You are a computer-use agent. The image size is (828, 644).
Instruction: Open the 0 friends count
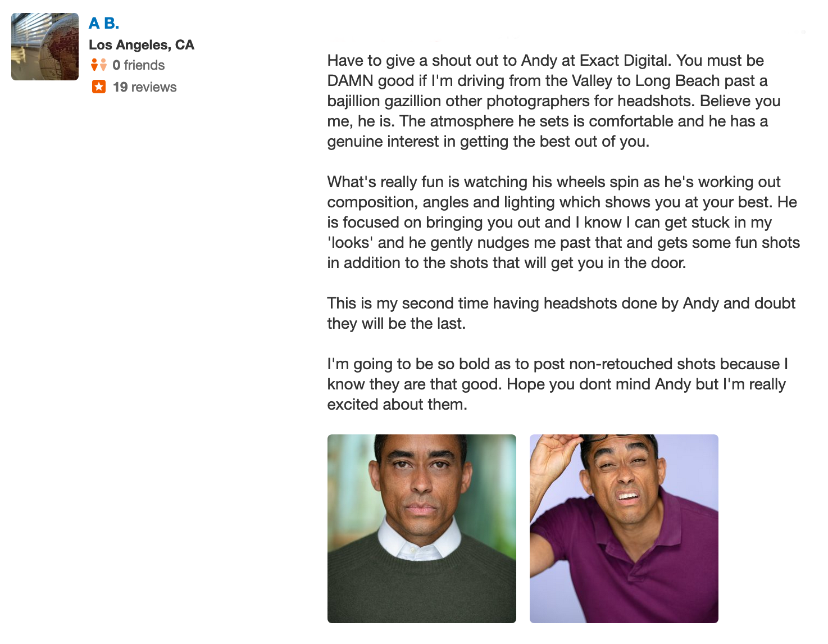click(x=139, y=65)
